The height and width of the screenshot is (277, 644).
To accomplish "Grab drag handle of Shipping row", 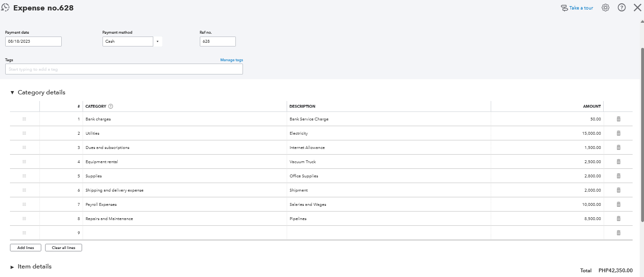I will 24,190.
